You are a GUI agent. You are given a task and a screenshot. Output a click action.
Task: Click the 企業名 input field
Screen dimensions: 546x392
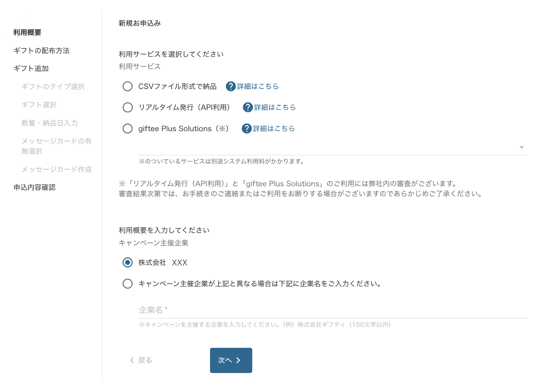tap(333, 310)
